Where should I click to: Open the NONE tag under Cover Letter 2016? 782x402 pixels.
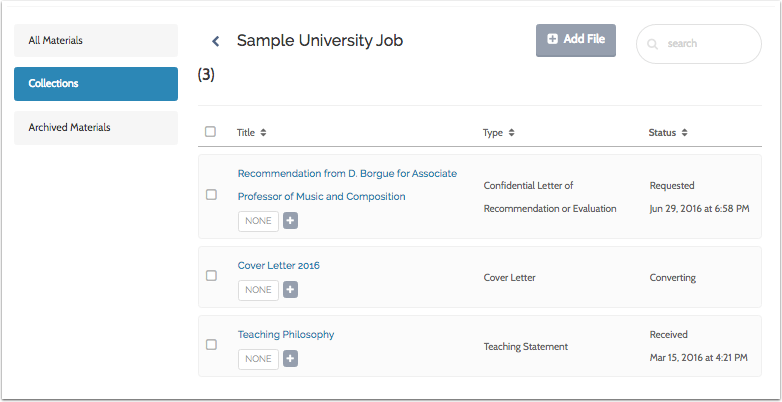[258, 289]
